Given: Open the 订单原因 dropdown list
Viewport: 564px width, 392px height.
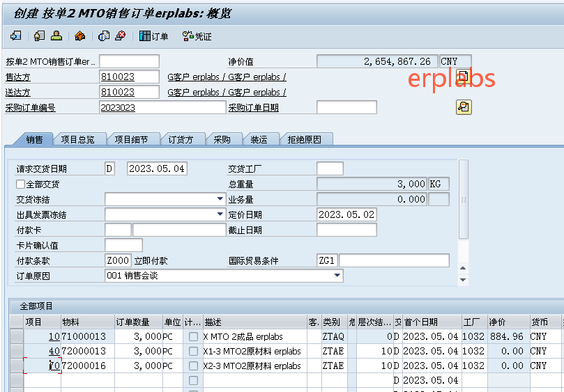Looking at the screenshot, I should 337,276.
